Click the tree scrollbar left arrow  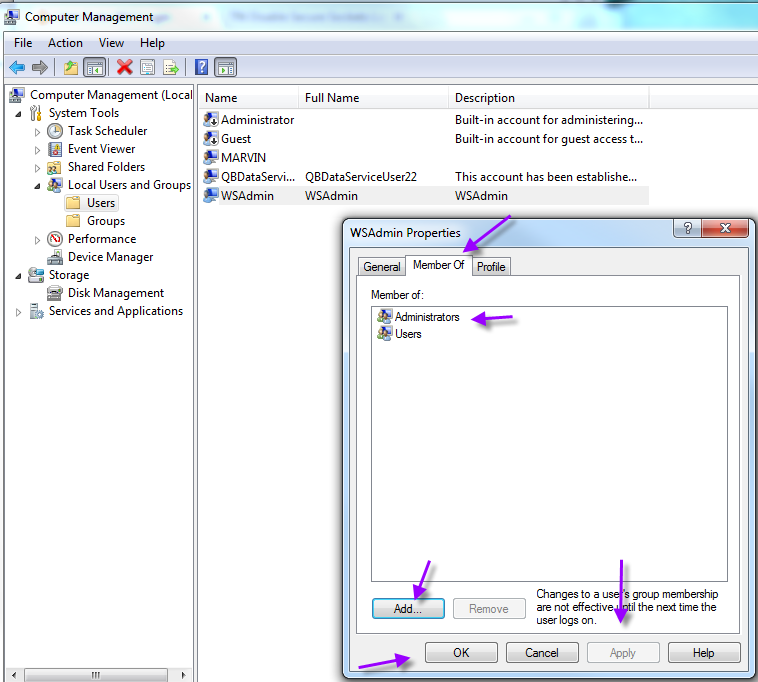tap(14, 675)
